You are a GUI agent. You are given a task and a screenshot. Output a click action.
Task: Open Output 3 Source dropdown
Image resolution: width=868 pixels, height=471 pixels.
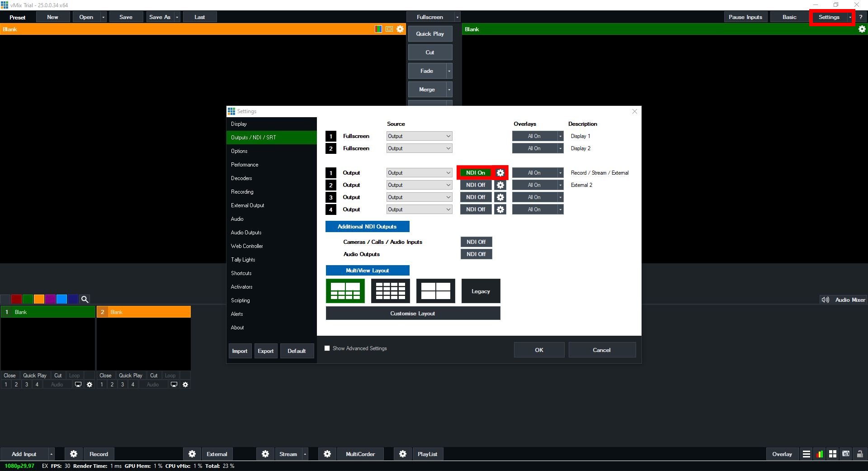point(419,197)
